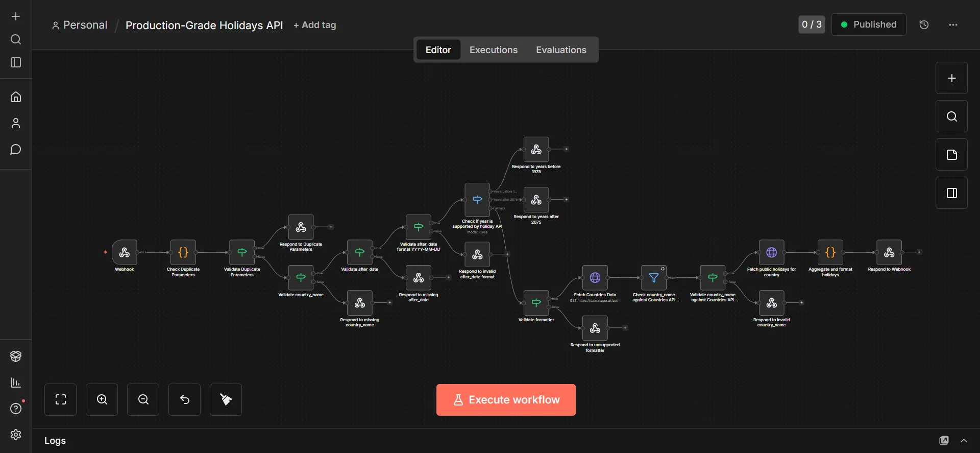Click the tidy up nodes broom button
The height and width of the screenshot is (453, 980).
[226, 399]
